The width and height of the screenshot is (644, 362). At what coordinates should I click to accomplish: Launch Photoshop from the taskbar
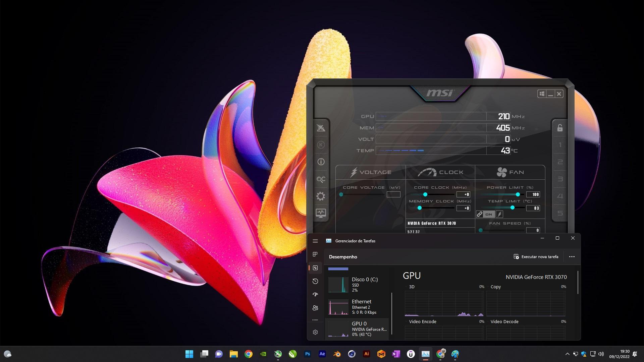coord(308,354)
